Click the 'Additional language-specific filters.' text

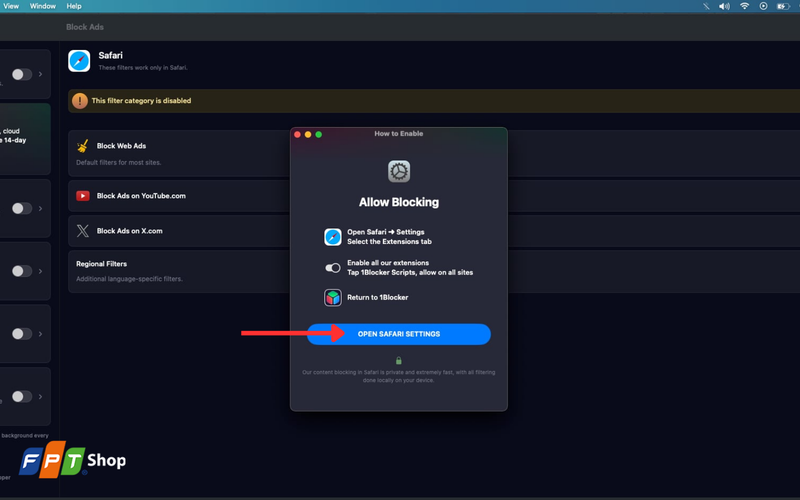[129, 279]
